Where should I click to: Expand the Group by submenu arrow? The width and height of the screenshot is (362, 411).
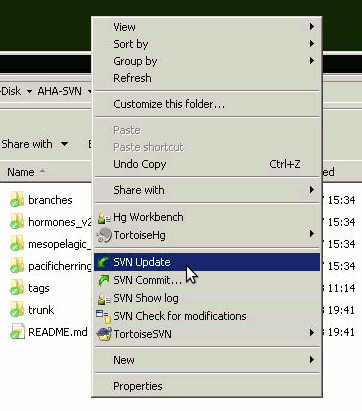click(x=312, y=60)
